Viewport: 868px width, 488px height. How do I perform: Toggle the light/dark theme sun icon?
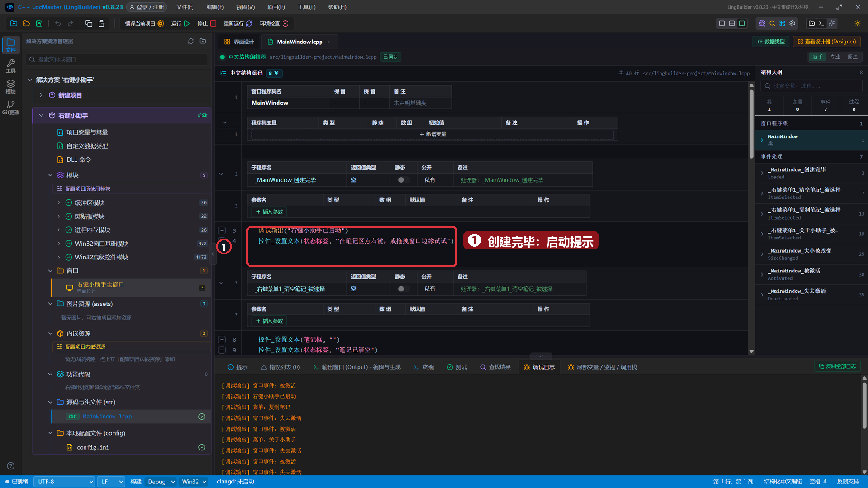[858, 23]
